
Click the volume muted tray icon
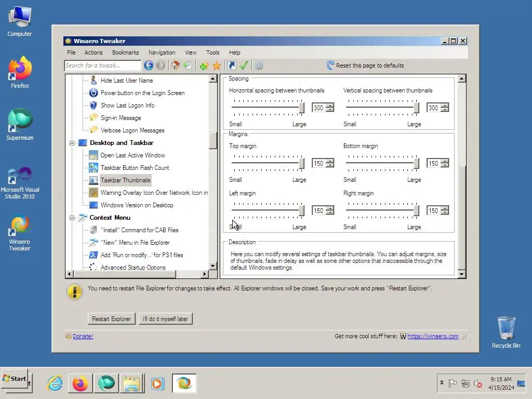tap(478, 384)
